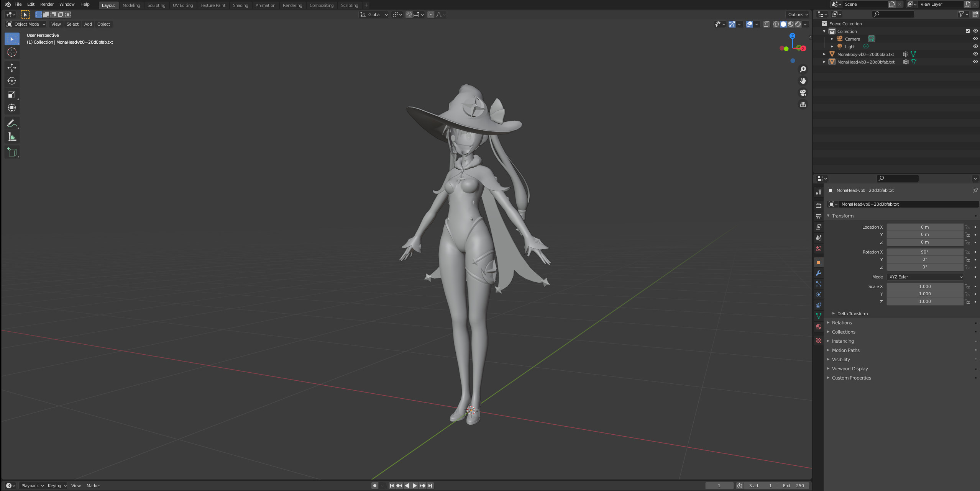The height and width of the screenshot is (491, 980).
Task: Select the Move tool
Action: coord(12,68)
